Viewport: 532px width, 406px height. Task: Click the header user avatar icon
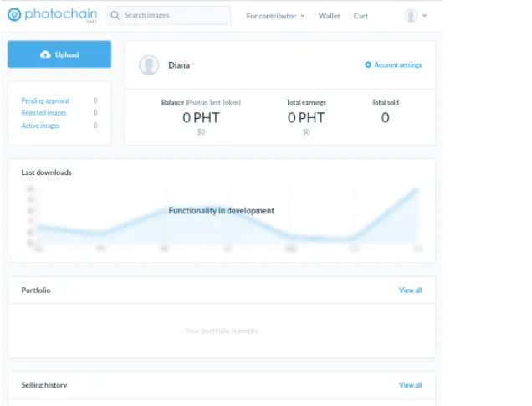411,16
